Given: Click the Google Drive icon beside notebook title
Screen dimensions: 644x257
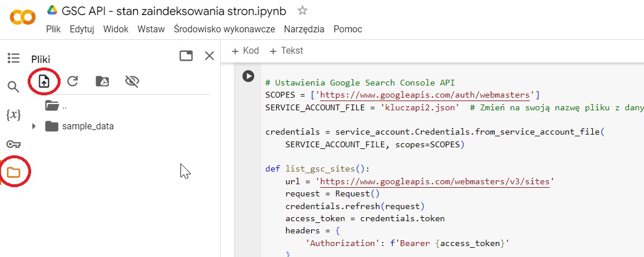Looking at the screenshot, I should click(x=52, y=11).
